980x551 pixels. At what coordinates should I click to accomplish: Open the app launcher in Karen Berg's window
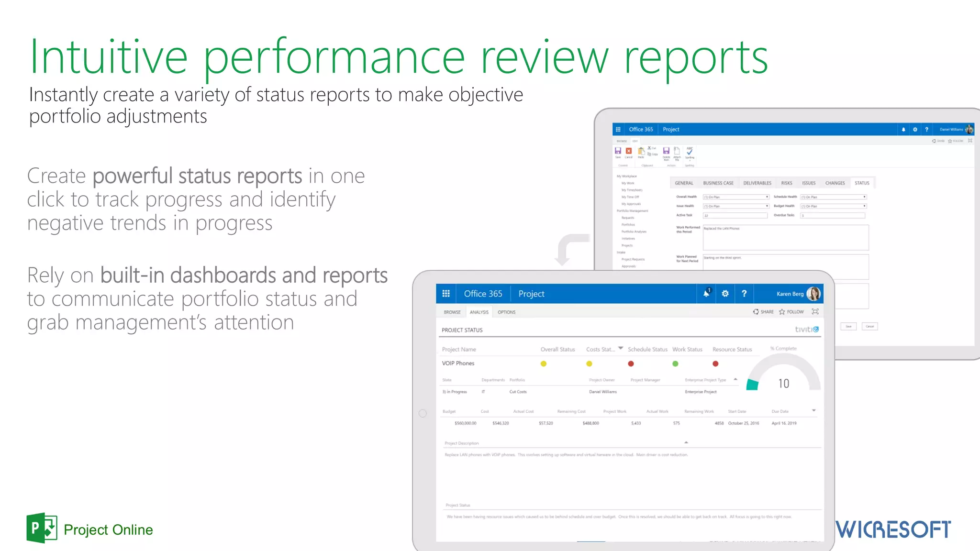coord(446,294)
